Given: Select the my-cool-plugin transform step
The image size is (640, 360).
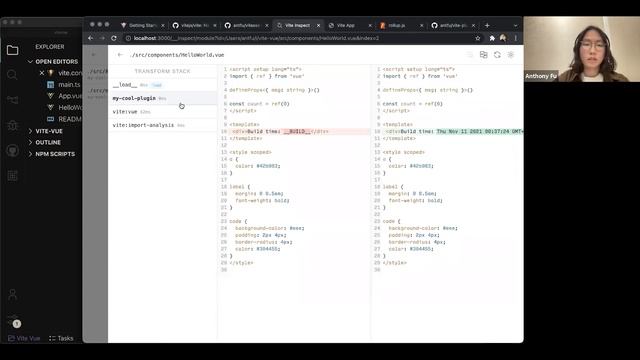Looking at the screenshot, I should [162, 98].
